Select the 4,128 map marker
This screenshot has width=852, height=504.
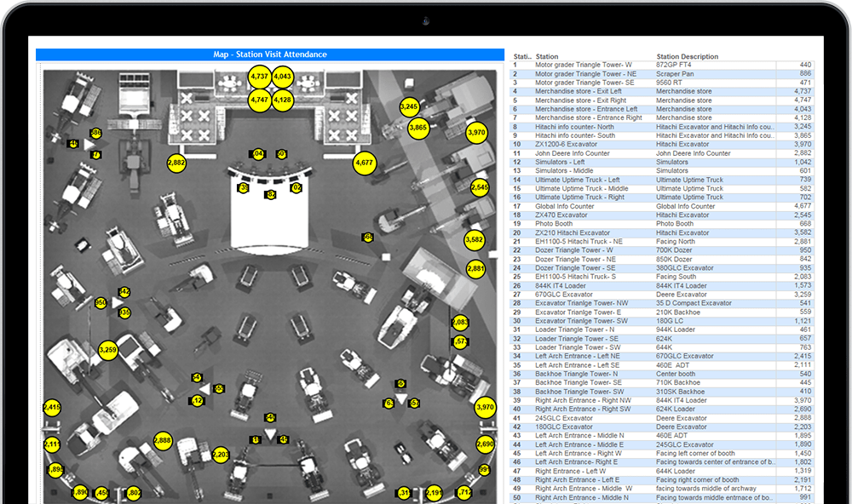[283, 100]
